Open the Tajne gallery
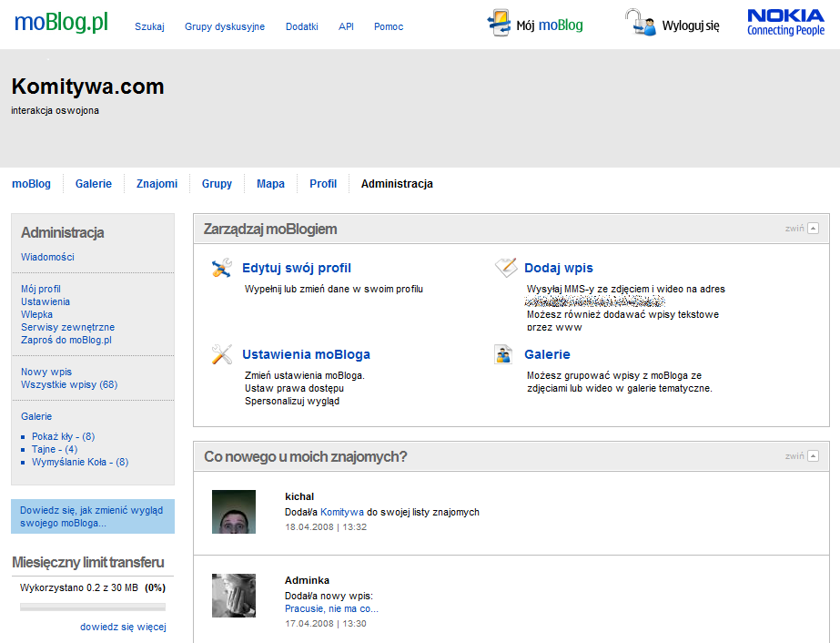This screenshot has width=840, height=643. pyautogui.click(x=55, y=449)
